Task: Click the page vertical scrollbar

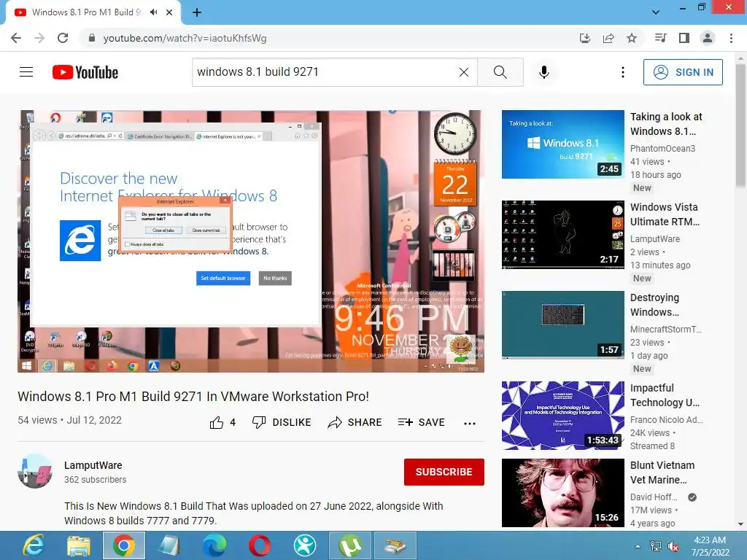Action: (x=740, y=125)
